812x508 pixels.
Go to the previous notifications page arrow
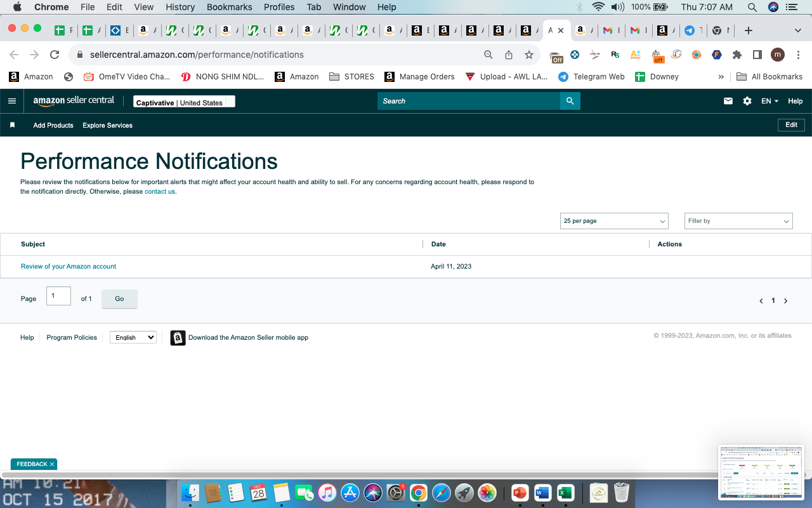(x=761, y=301)
